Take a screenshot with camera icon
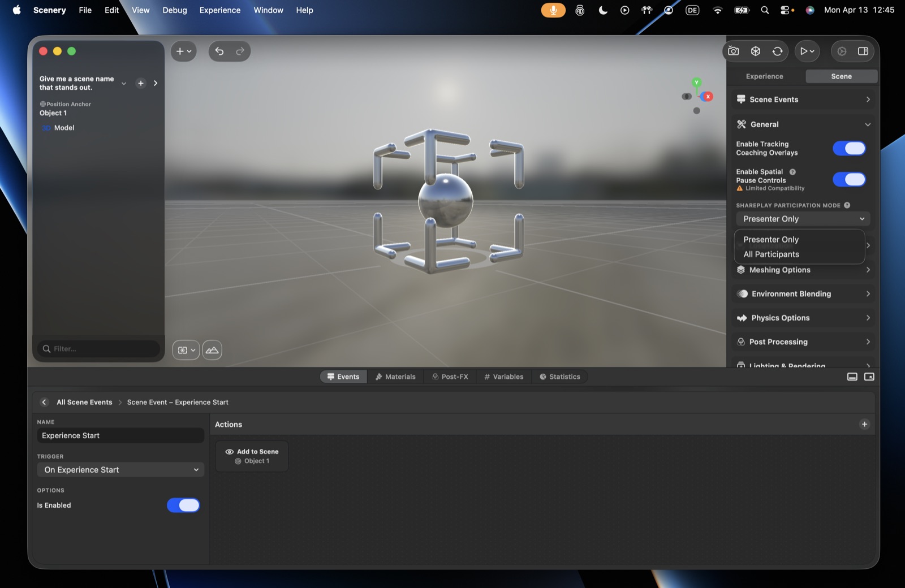The height and width of the screenshot is (588, 905). [734, 51]
